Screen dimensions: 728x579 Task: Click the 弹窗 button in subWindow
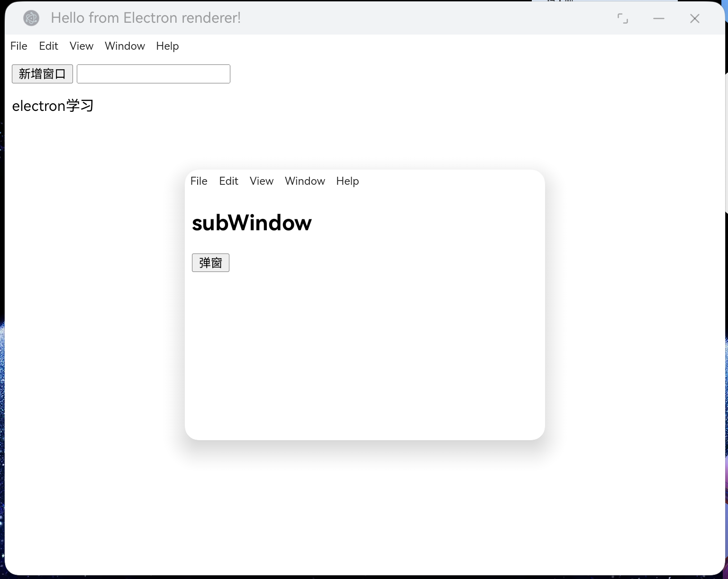click(210, 262)
